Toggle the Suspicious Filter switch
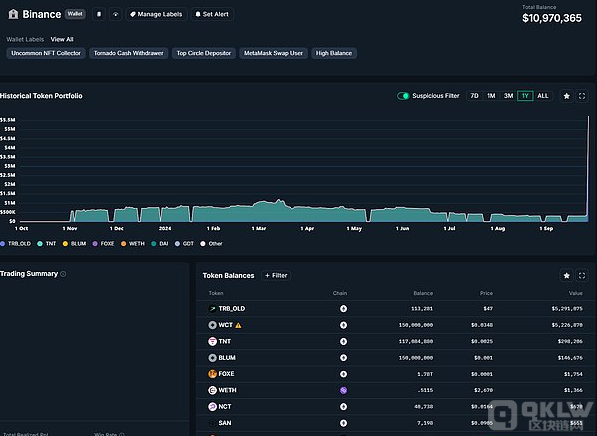 [x=403, y=96]
